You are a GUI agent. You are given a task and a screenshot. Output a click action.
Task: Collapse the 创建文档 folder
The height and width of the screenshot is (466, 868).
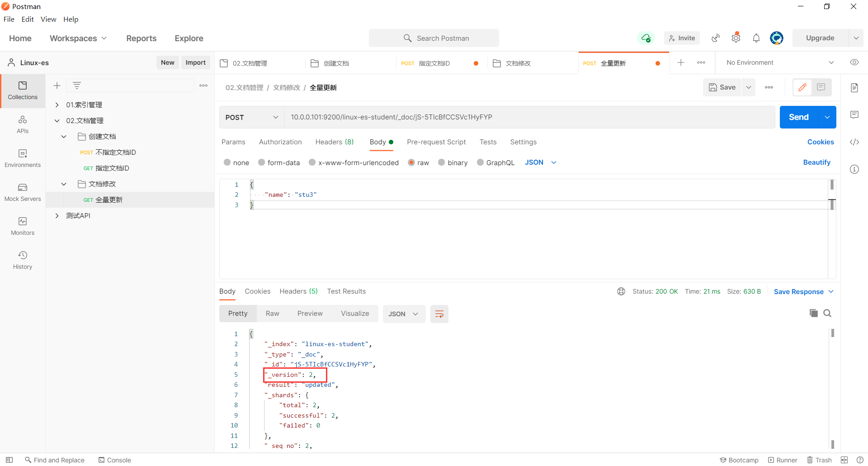pyautogui.click(x=64, y=137)
